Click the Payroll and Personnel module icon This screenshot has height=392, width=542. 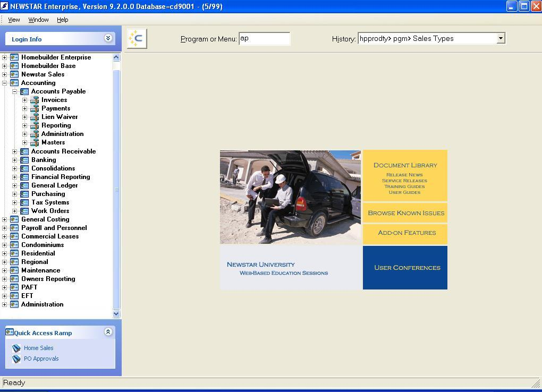pyautogui.click(x=14, y=228)
